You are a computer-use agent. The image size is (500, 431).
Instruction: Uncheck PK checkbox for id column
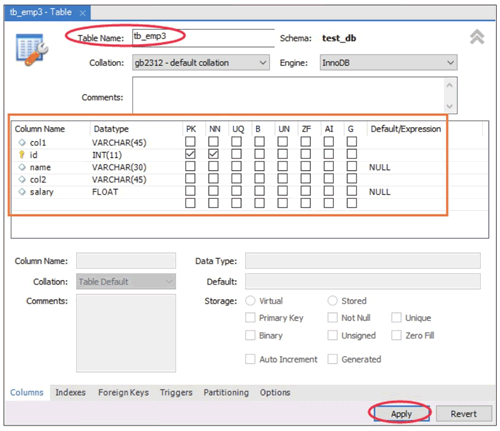[190, 154]
